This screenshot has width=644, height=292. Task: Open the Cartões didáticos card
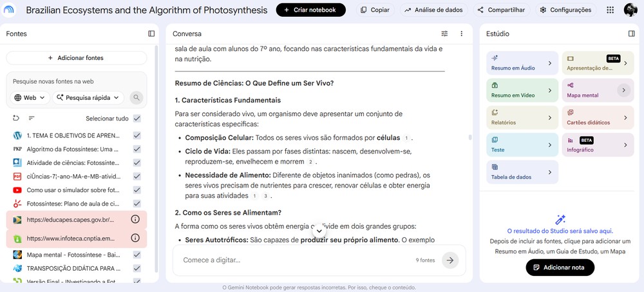click(x=598, y=117)
